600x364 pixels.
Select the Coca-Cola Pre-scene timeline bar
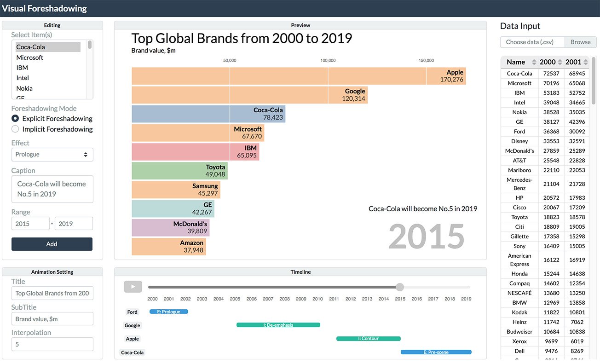click(x=436, y=352)
